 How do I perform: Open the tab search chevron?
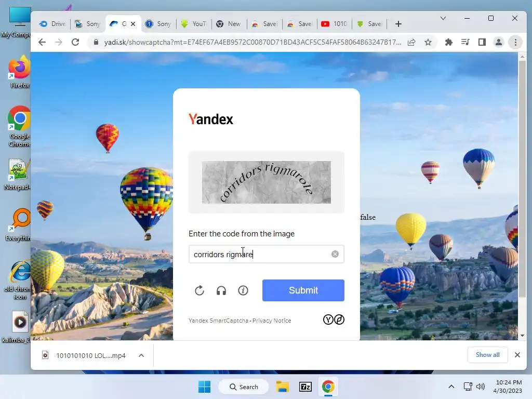tap(443, 18)
